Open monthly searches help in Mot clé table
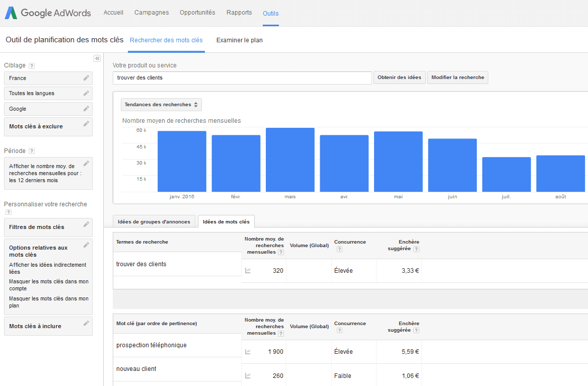Image resolution: width=588 pixels, height=386 pixels. pyautogui.click(x=281, y=334)
